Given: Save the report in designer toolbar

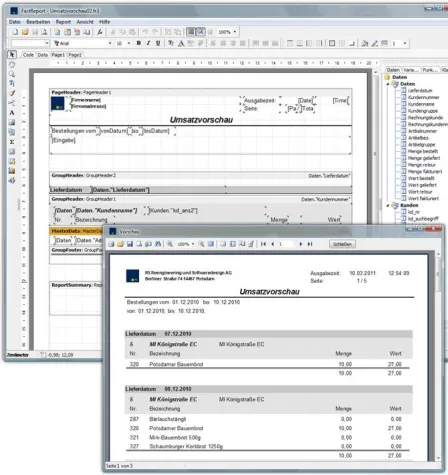Looking at the screenshot, I should tap(35, 32).
